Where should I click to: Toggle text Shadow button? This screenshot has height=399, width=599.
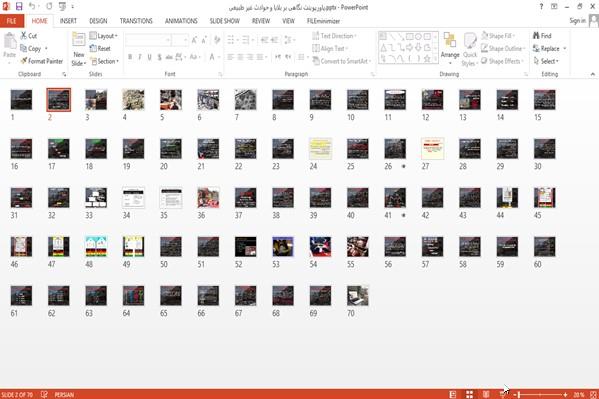159,57
